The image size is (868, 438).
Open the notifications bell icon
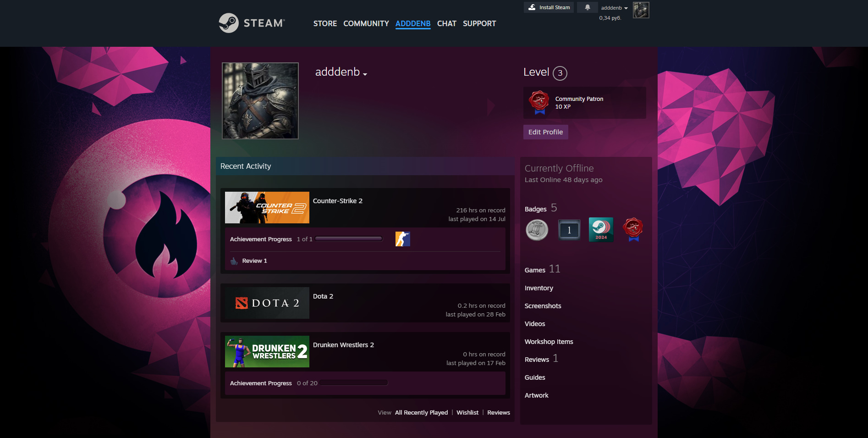(588, 7)
